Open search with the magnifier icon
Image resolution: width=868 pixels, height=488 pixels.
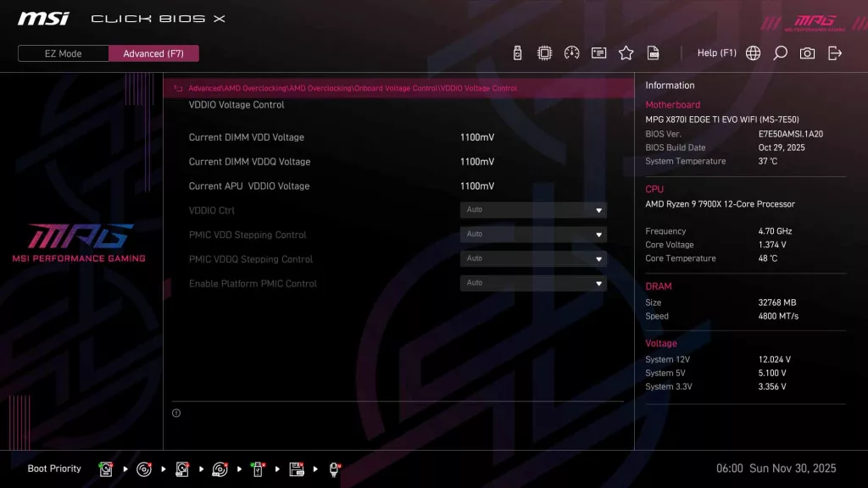[780, 53]
